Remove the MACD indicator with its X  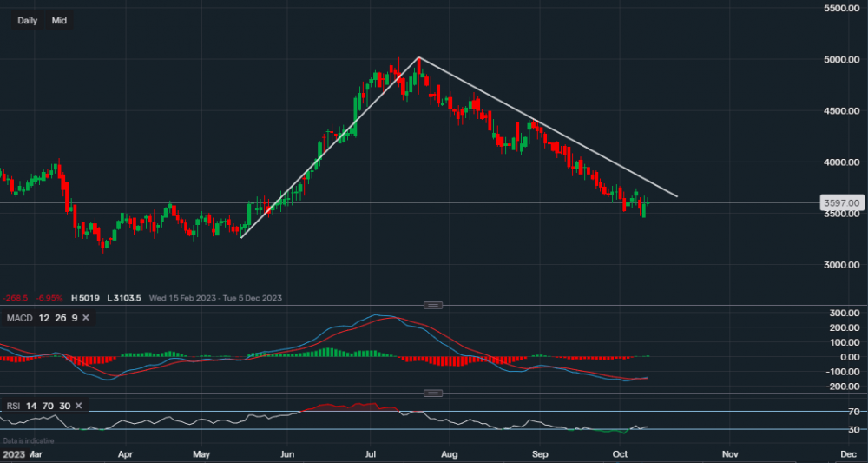(86, 318)
